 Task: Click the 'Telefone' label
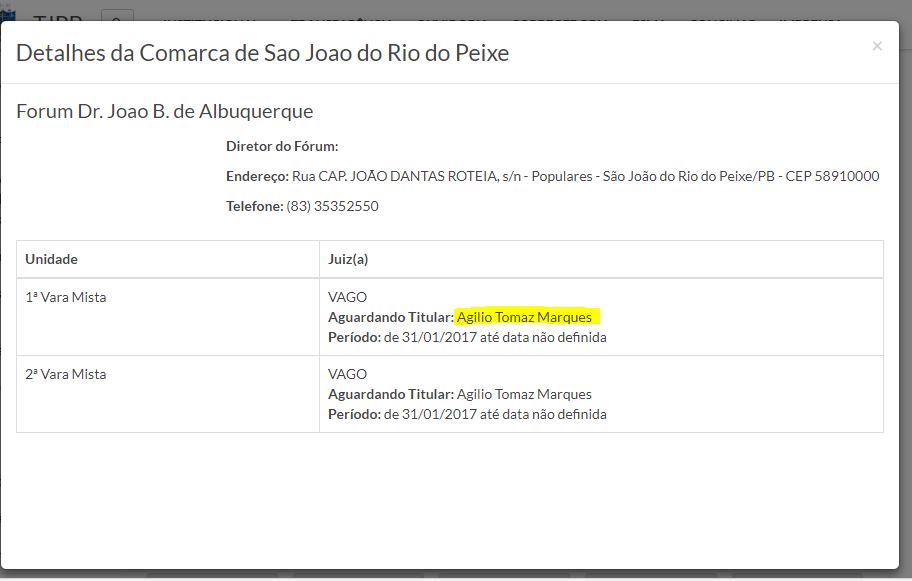(254, 206)
